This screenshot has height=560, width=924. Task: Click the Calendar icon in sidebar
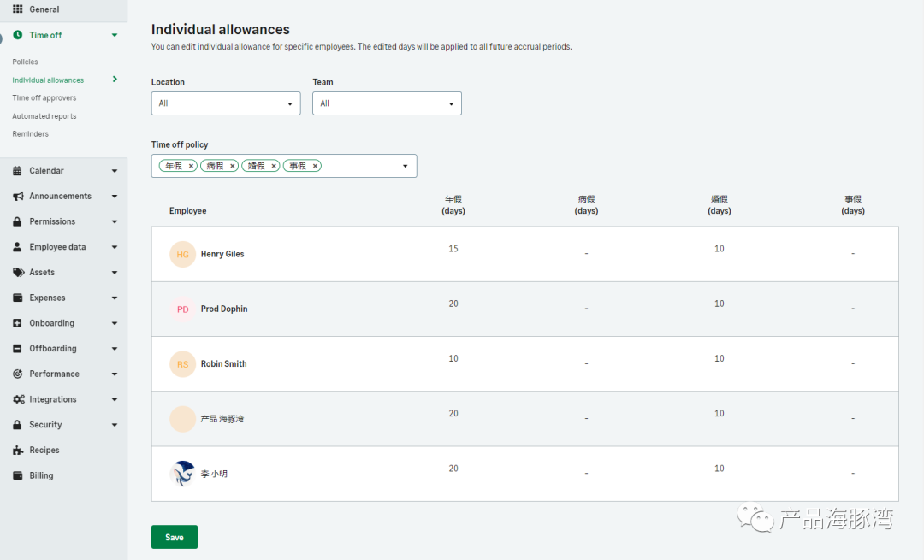17,171
